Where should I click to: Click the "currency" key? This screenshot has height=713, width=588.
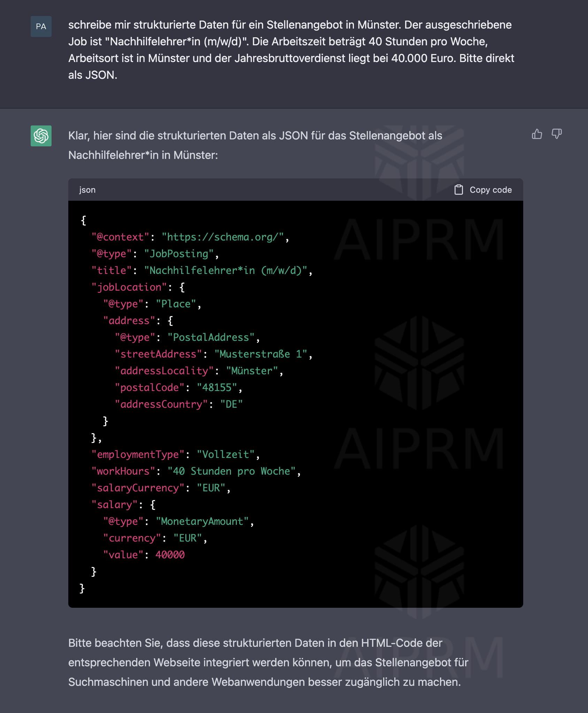[132, 538]
